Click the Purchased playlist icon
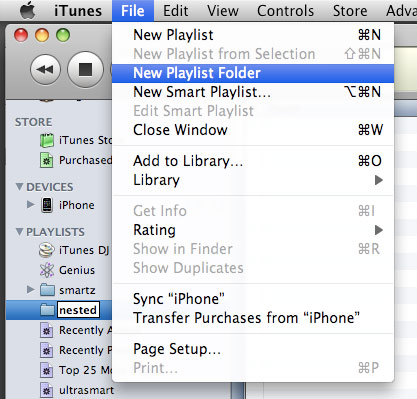 click(x=46, y=160)
